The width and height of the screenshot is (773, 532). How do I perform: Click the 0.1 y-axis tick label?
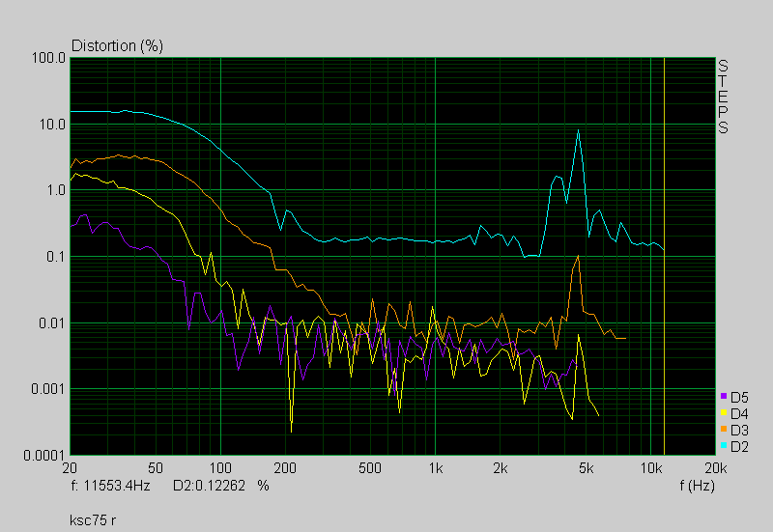pos(56,257)
